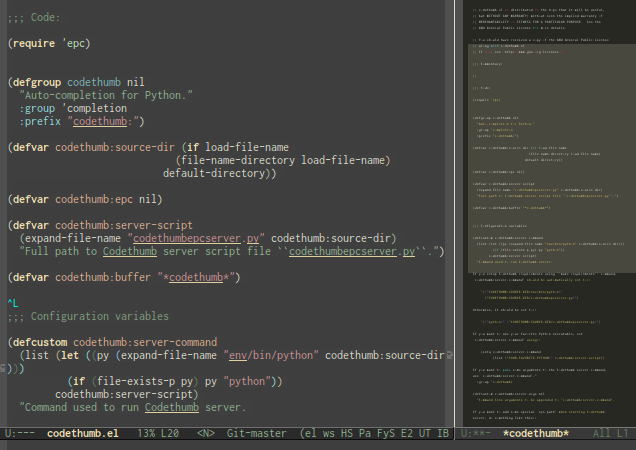Click the Git-master indicator in mode line
Screen dimensions: 636x450
(256, 433)
